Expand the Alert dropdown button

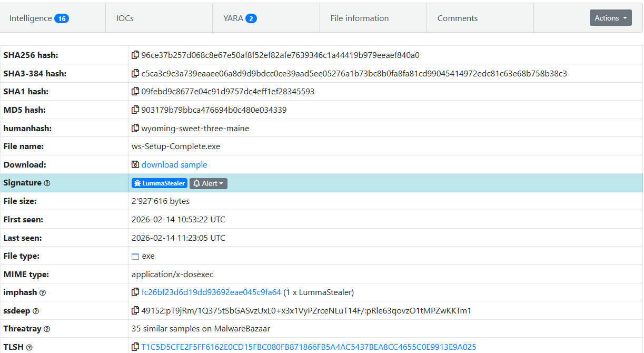tap(209, 183)
